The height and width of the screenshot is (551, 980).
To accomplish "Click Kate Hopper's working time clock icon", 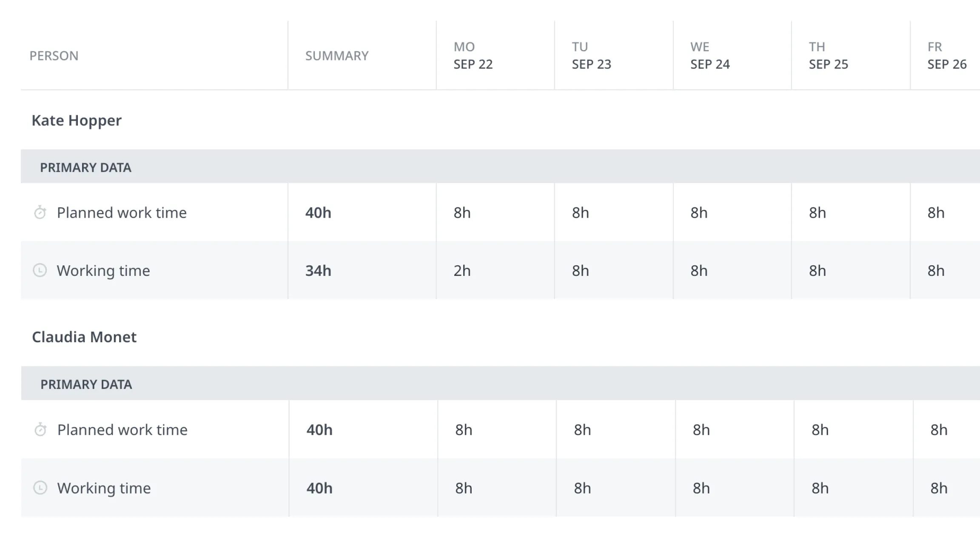I will [x=40, y=270].
